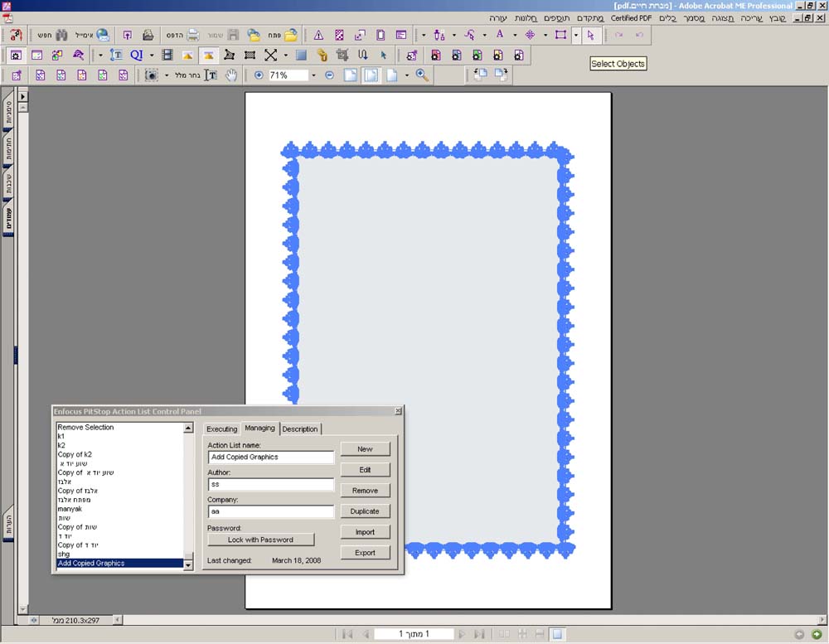Open the Certified PDF menu
The image size is (829, 644).
[x=631, y=17]
